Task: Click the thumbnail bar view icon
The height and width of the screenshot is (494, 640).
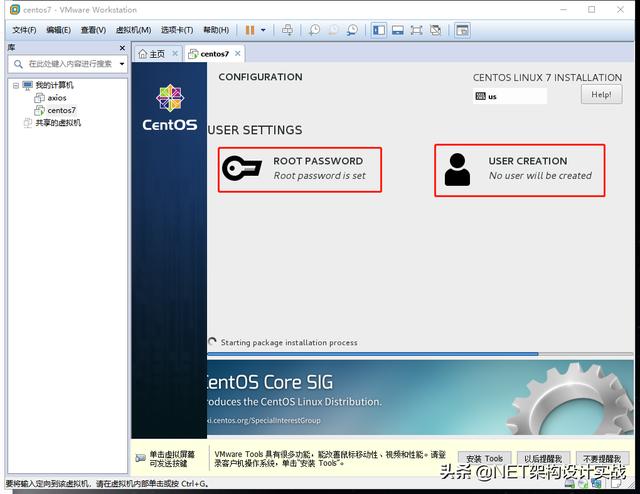Action: pyautogui.click(x=398, y=30)
